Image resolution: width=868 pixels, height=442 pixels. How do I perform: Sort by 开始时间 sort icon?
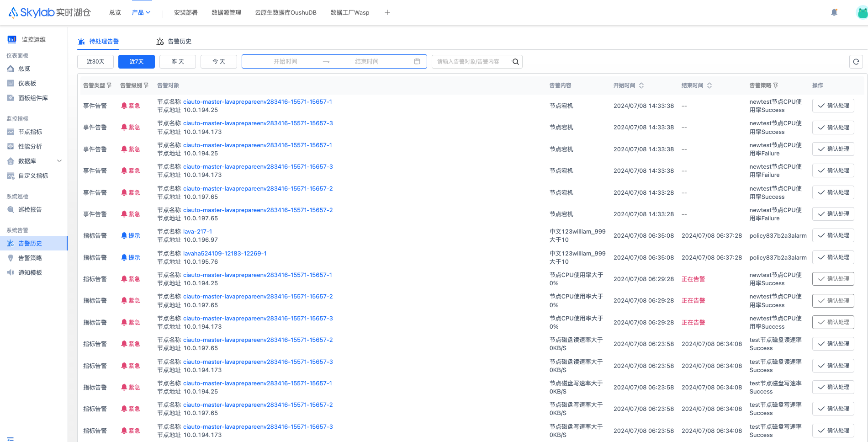pyautogui.click(x=641, y=85)
